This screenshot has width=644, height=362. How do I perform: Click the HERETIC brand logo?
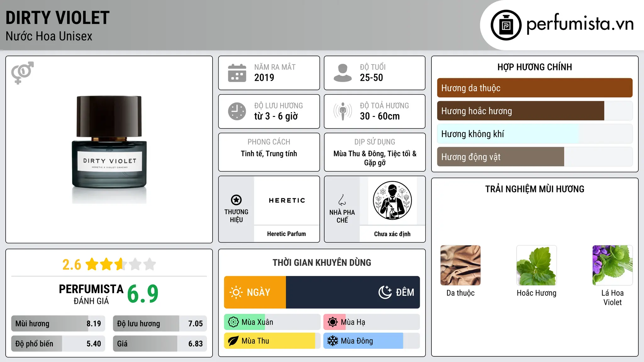(x=287, y=200)
